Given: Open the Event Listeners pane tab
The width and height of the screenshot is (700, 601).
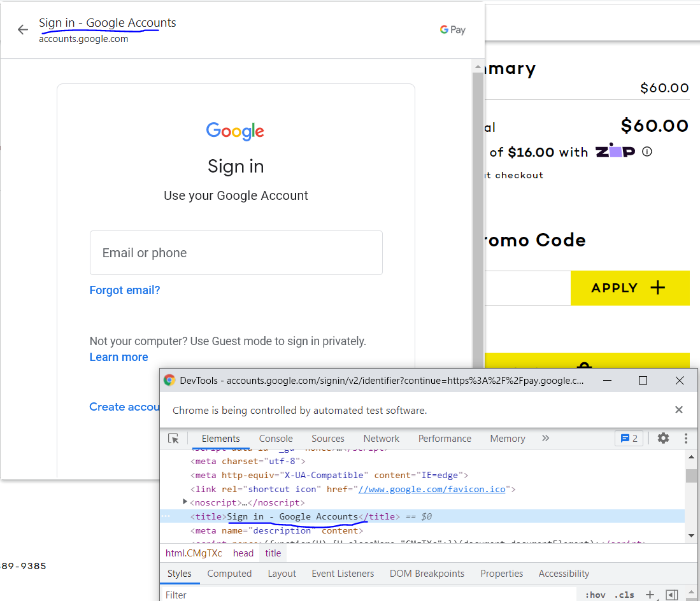Looking at the screenshot, I should coord(343,574).
